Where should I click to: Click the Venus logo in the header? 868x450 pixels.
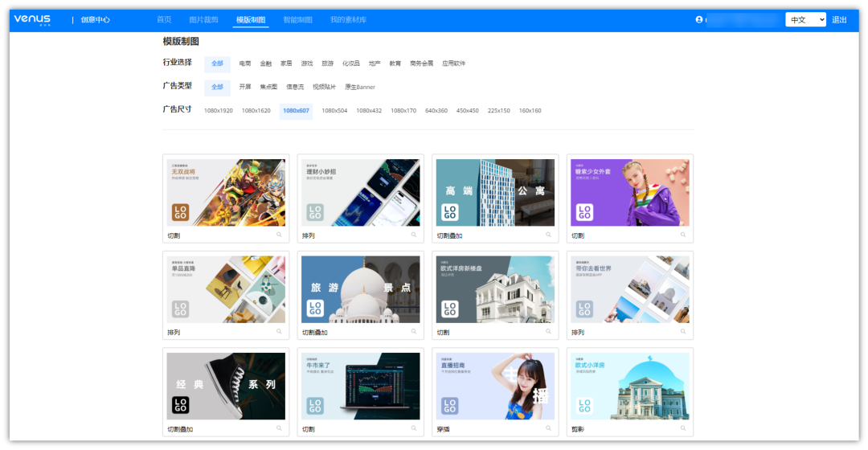[x=32, y=19]
